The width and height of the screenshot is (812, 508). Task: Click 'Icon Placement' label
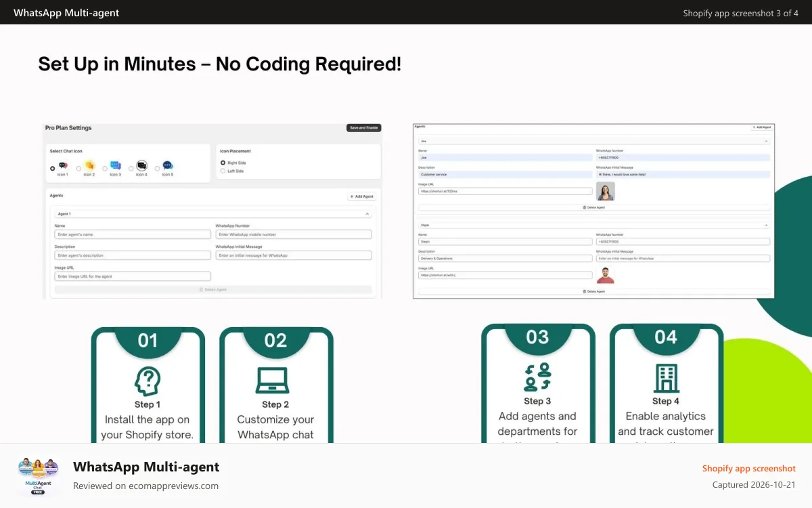coord(235,151)
